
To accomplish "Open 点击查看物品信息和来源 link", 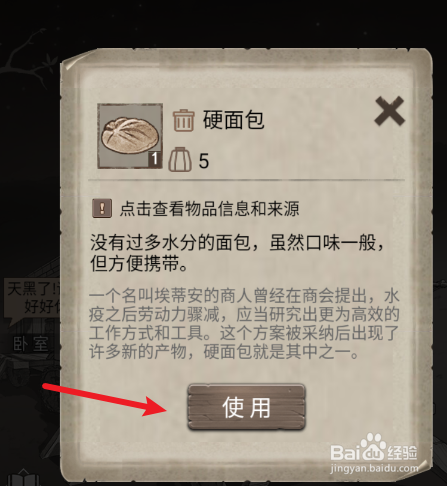I will 209,209.
